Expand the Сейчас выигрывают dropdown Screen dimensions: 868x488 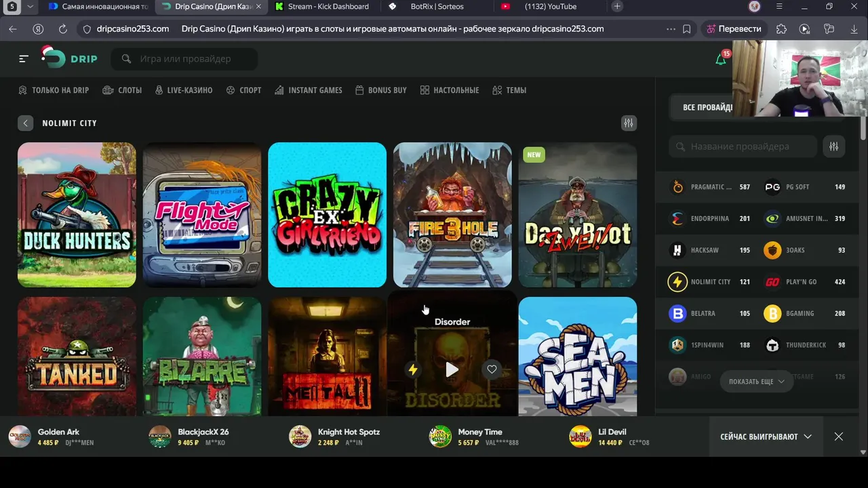tap(766, 437)
